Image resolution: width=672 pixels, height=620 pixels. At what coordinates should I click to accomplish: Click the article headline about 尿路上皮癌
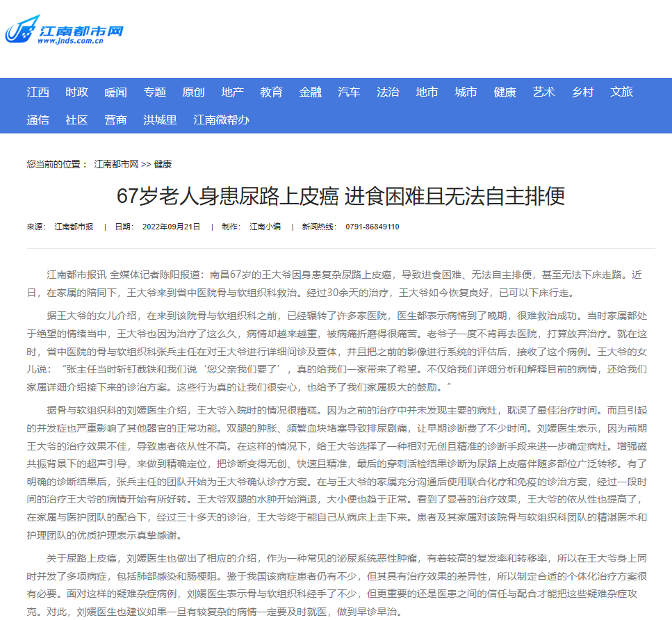point(341,197)
